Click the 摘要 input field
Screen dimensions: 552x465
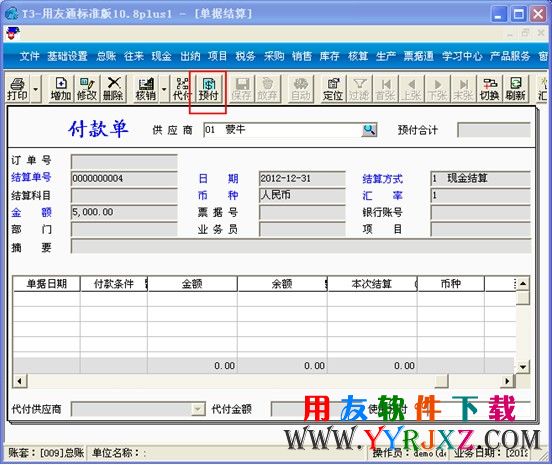[301, 246]
